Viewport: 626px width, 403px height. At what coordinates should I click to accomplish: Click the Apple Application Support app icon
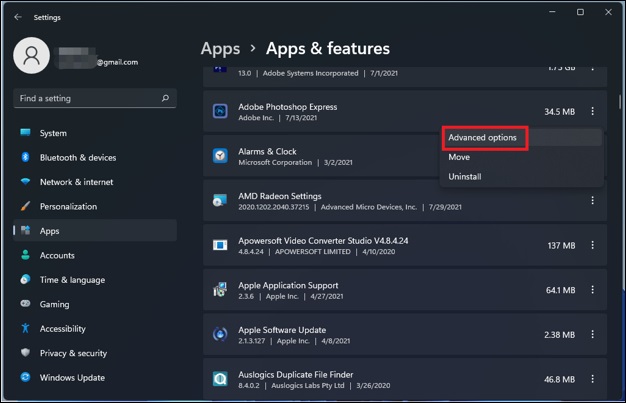[x=220, y=290]
